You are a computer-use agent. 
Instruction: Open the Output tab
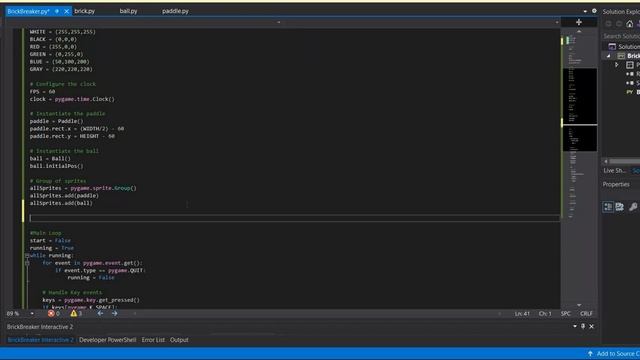[x=179, y=340]
